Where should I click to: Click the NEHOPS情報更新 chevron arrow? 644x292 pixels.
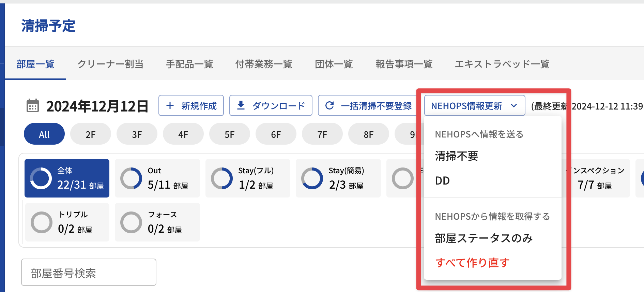pos(514,106)
